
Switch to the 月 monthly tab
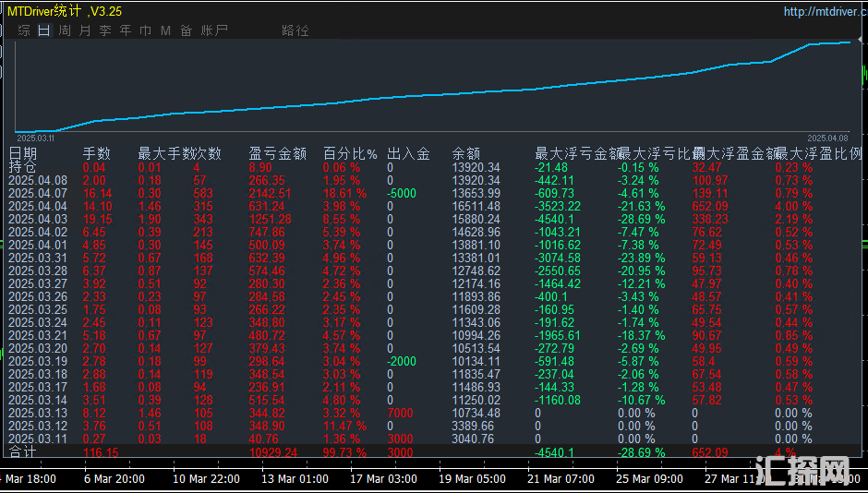(85, 30)
